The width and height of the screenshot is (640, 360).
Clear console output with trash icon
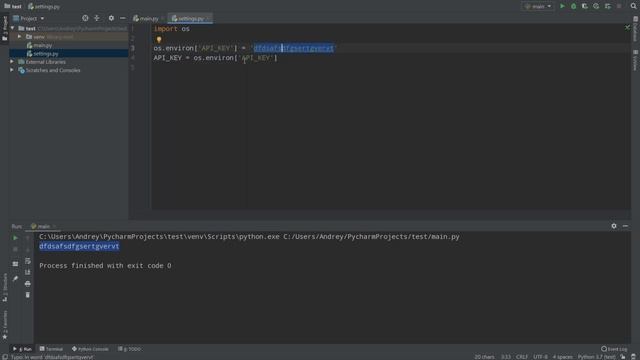pyautogui.click(x=27, y=295)
